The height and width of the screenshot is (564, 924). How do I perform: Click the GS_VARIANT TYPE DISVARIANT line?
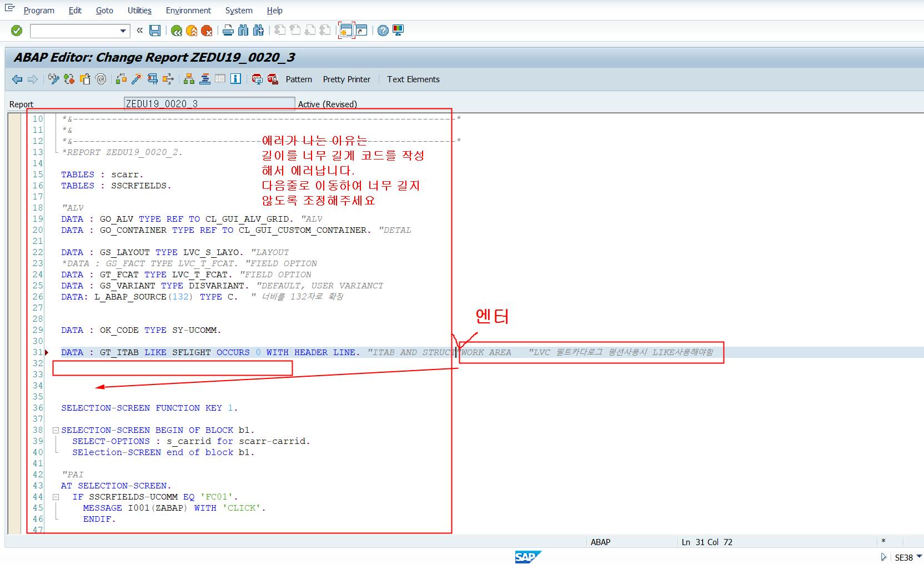point(222,286)
